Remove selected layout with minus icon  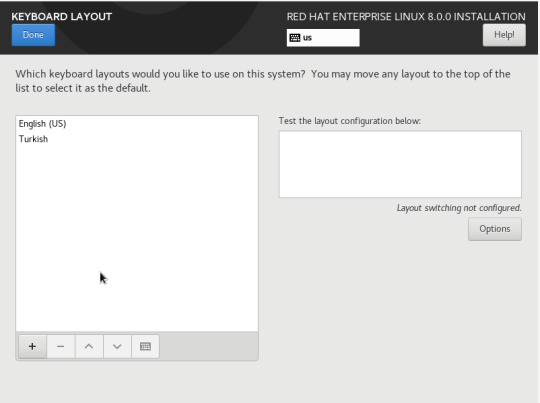[x=61, y=346]
